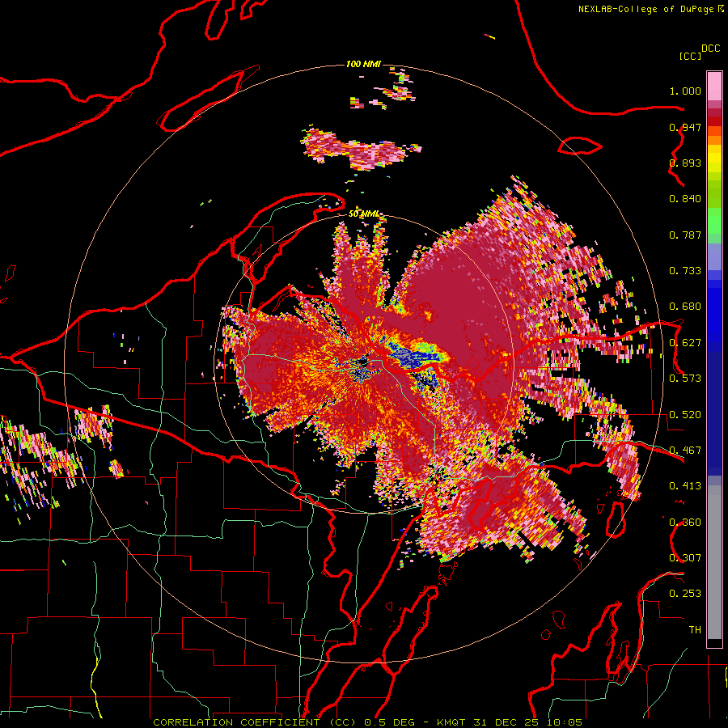Click the bright yellow segment of color bar
Viewport: 728px width, 728px height.
tap(714, 158)
